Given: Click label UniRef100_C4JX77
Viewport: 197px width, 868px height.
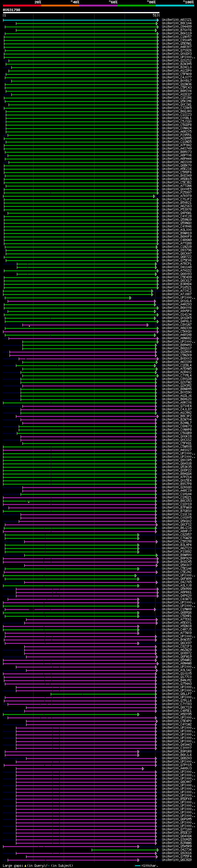Looking at the screenshot, I should (176, 78).
